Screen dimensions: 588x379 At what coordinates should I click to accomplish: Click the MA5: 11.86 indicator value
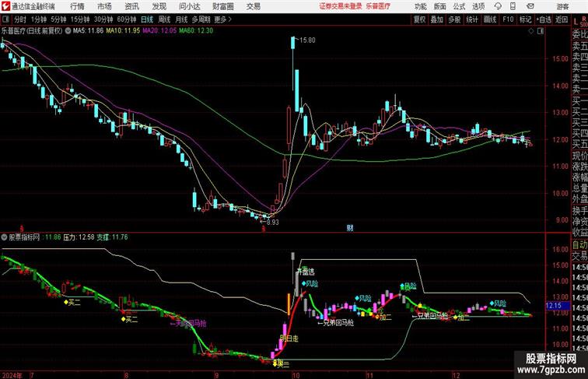(88, 31)
